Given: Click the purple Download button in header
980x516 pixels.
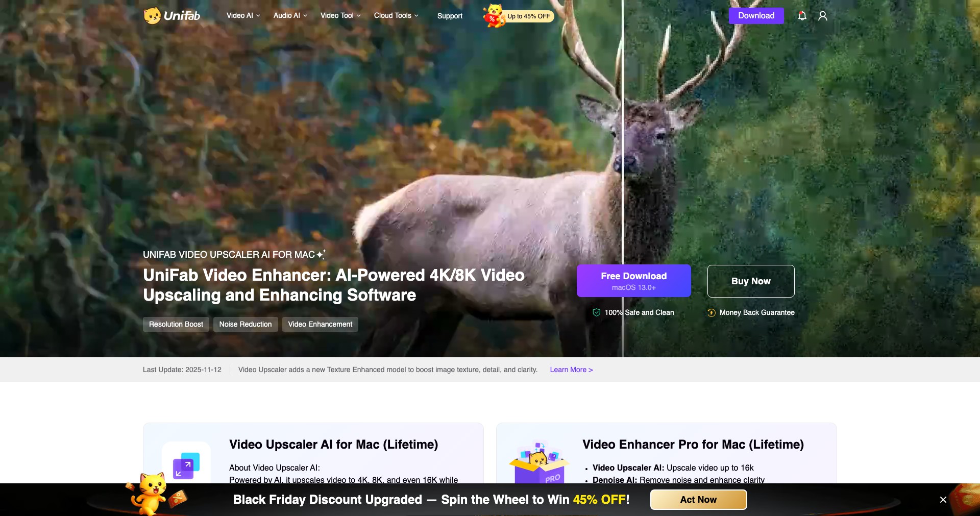Looking at the screenshot, I should click(756, 16).
